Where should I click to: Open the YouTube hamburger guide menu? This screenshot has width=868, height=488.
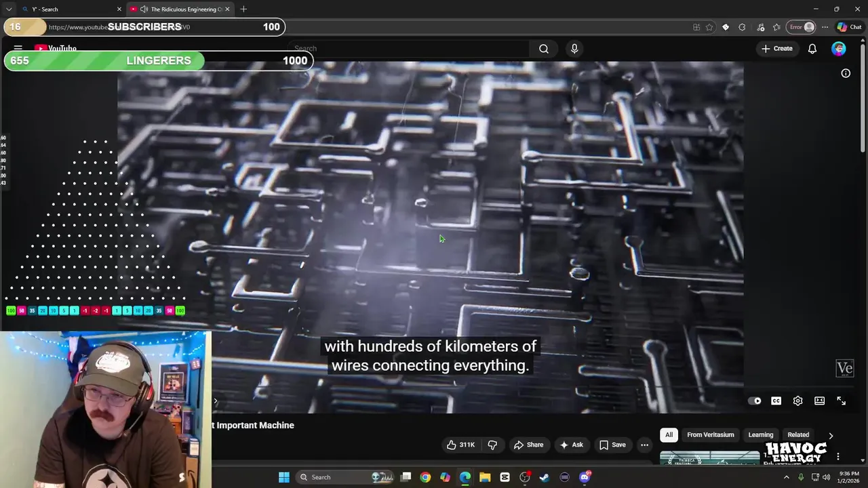tap(18, 48)
